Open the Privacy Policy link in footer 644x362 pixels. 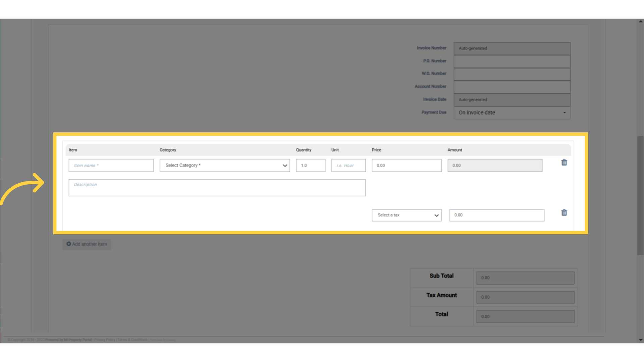[x=105, y=340]
